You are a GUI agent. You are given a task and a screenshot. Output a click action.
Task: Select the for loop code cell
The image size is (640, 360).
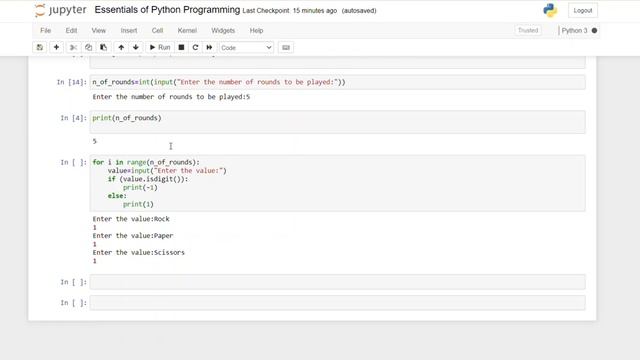(338, 183)
